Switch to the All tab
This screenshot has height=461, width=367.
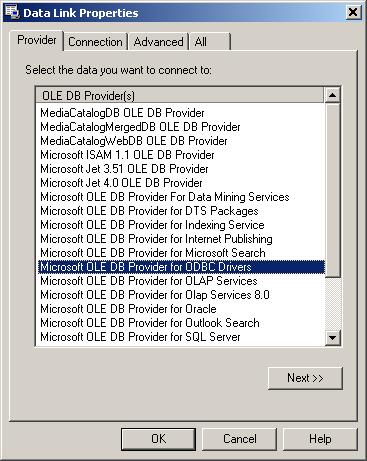210,42
